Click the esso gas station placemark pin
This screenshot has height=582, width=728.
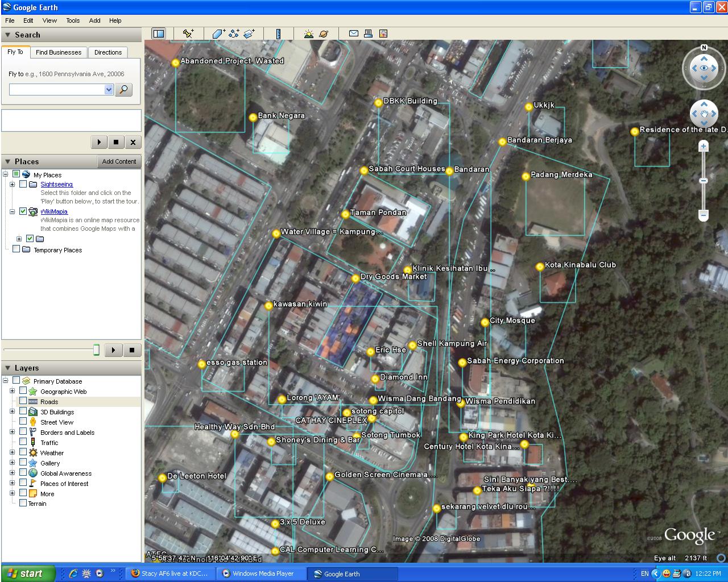(x=201, y=364)
